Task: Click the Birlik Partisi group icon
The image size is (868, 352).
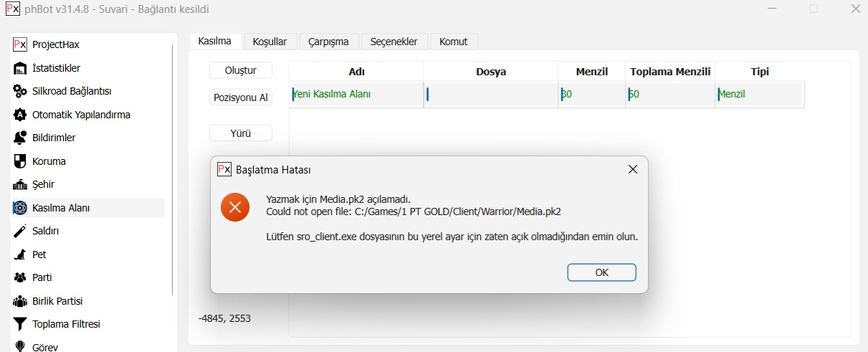Action: click(20, 301)
